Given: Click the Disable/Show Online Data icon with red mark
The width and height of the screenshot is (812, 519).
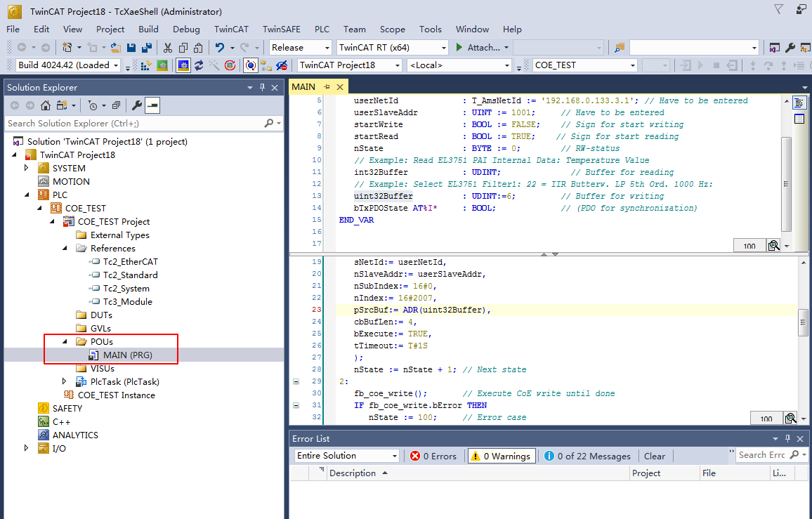Looking at the screenshot, I should tap(282, 65).
